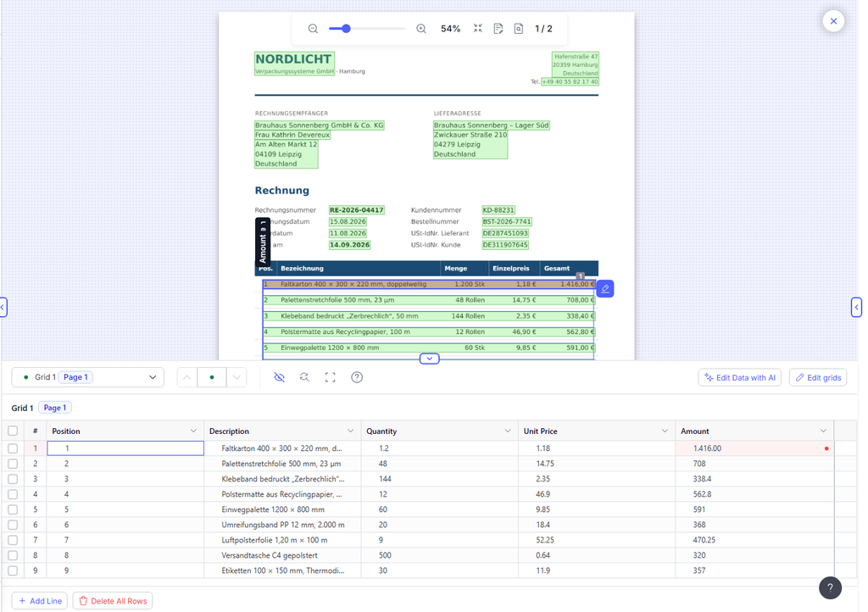The height and width of the screenshot is (612, 868).
Task: Click Edit Data with AI button
Action: (x=739, y=377)
